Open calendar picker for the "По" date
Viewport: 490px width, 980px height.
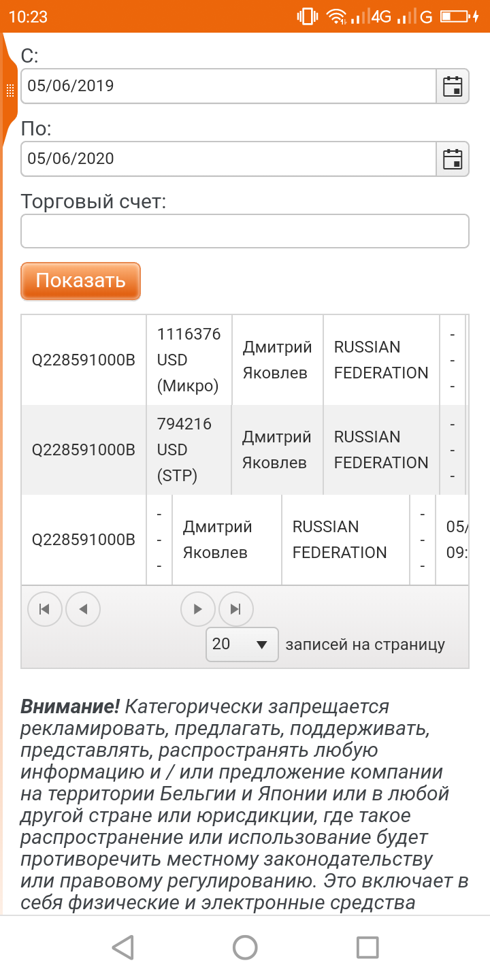pos(453,159)
